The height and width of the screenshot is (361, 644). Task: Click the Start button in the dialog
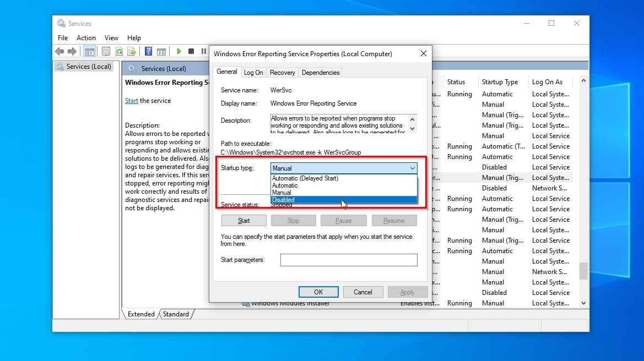(x=243, y=221)
